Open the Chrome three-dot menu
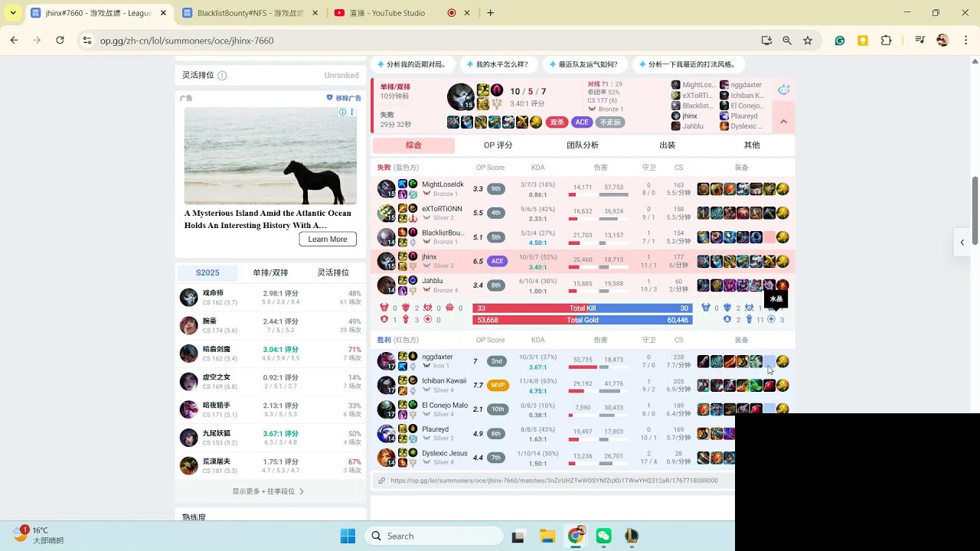980x551 pixels. (x=966, y=41)
